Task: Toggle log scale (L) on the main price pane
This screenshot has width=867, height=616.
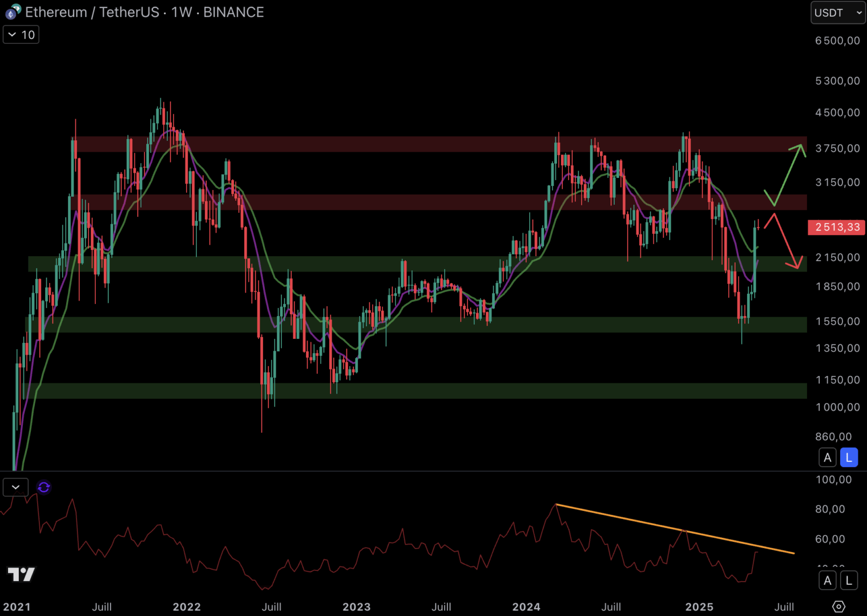Action: click(x=849, y=457)
